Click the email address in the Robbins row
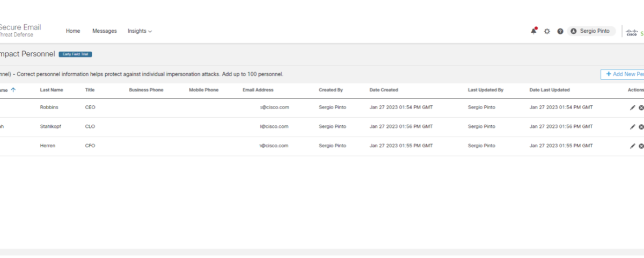 tap(275, 107)
